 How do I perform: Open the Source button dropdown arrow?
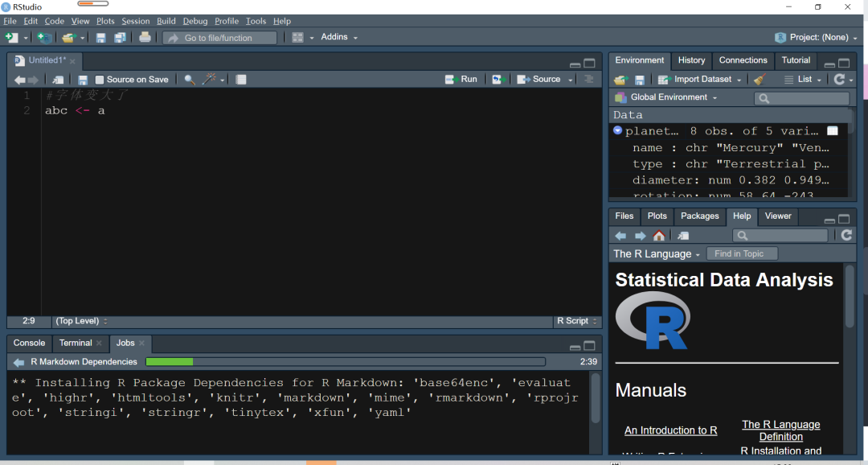coord(570,80)
